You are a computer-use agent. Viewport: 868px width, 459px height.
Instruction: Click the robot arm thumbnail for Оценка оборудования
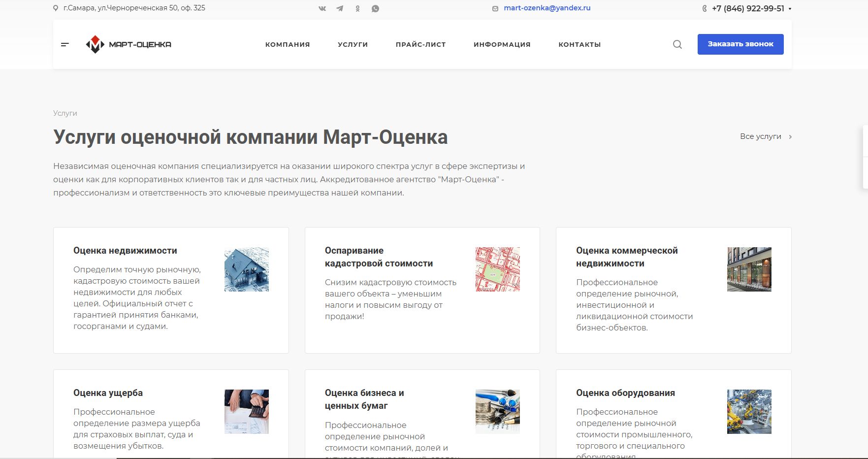click(749, 412)
